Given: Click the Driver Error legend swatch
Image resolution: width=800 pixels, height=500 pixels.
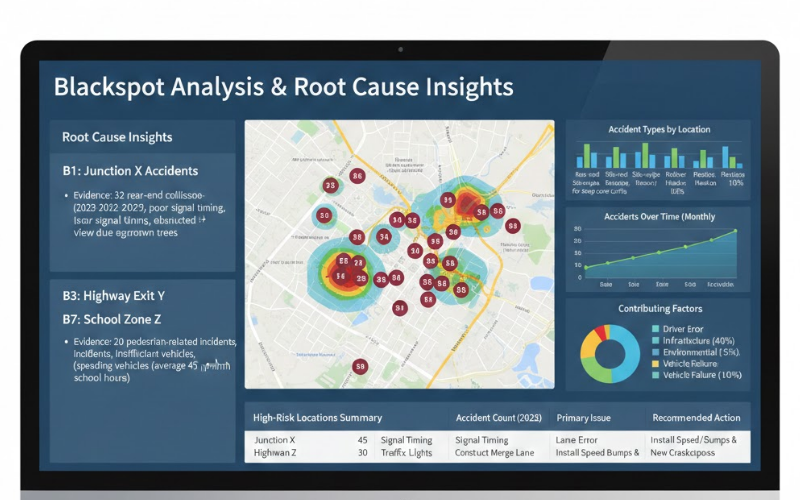Looking at the screenshot, I should [x=656, y=329].
